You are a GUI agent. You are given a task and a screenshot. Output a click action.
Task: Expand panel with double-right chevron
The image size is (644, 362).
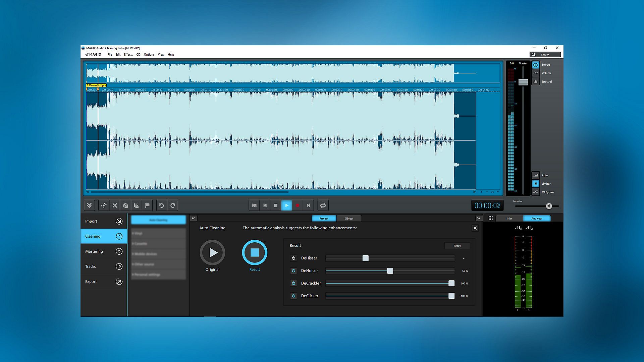[478, 218]
